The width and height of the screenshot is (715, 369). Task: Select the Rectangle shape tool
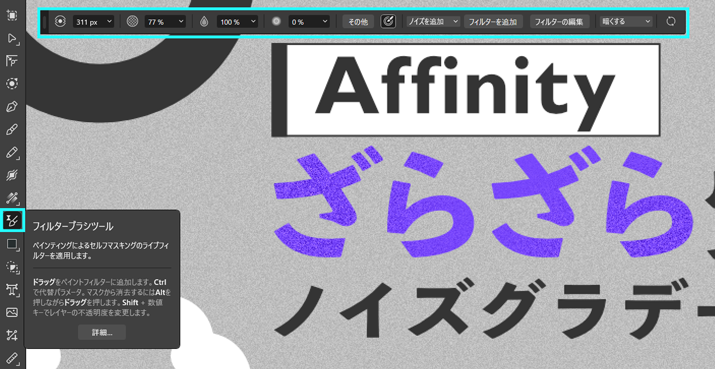(12, 244)
